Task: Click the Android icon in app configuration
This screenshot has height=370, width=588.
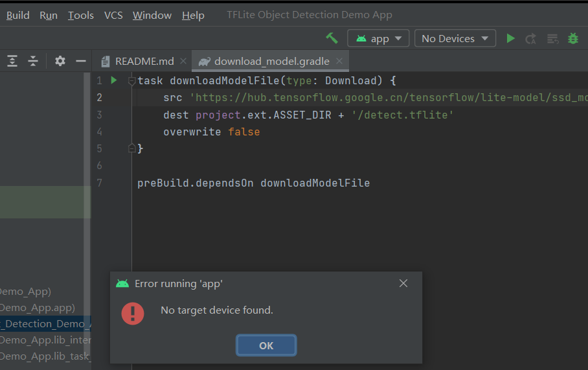Action: pos(361,38)
